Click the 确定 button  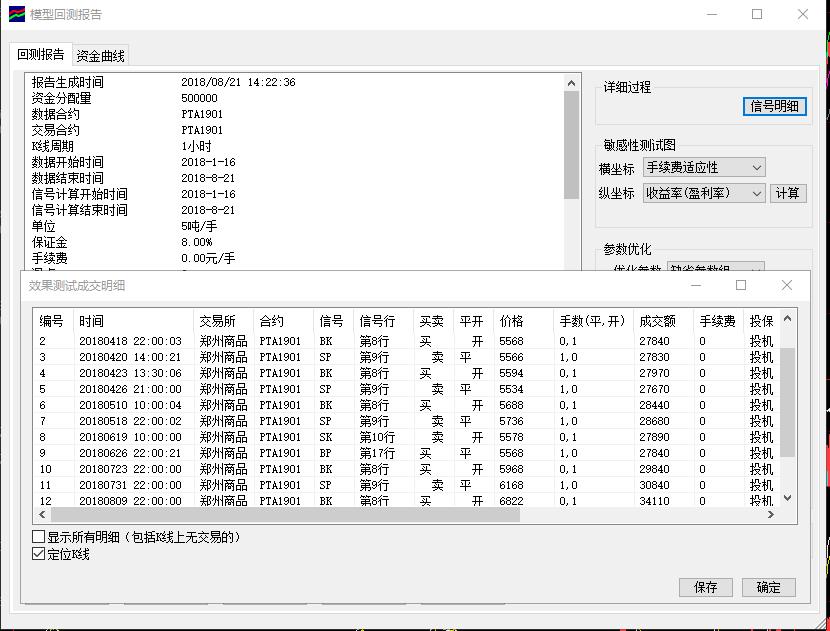click(x=769, y=587)
